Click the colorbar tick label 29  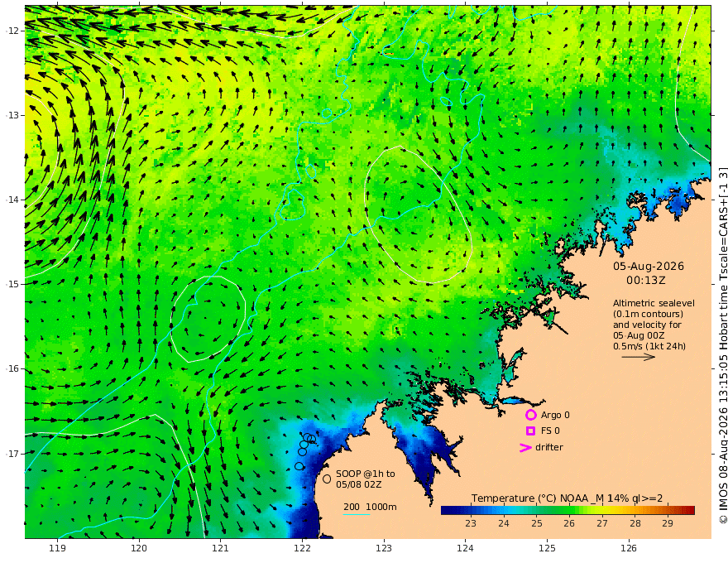668,523
